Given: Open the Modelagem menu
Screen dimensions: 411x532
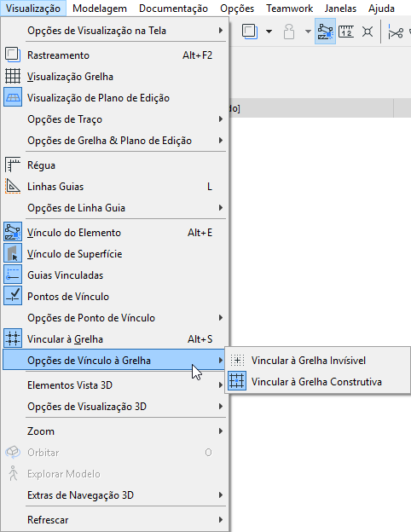Looking at the screenshot, I should (x=100, y=9).
